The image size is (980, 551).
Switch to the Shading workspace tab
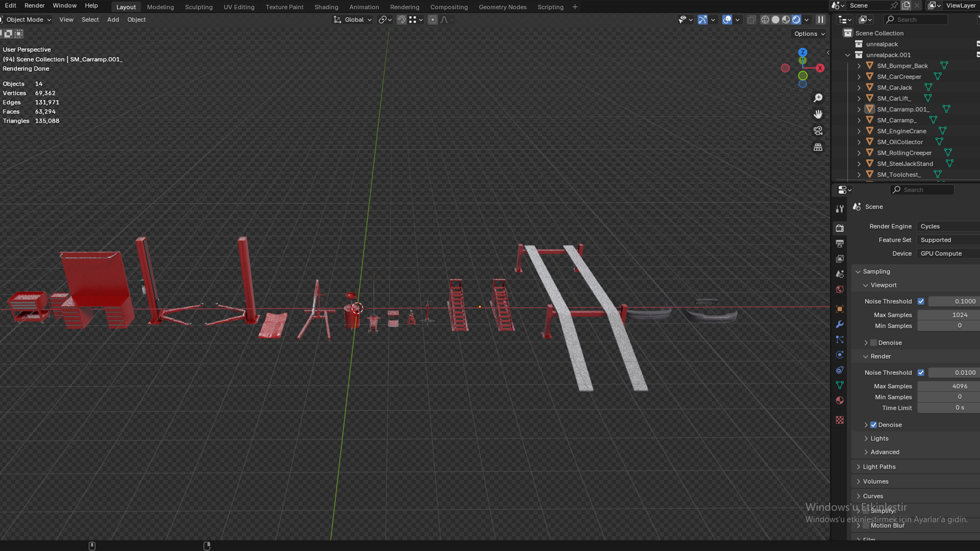point(326,7)
